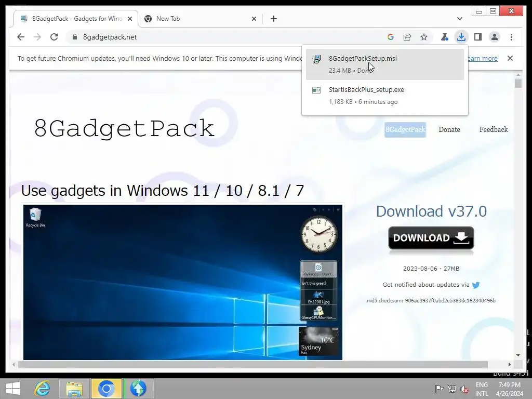
Task: Click the black DOWNLOAD button
Action: pos(431,238)
